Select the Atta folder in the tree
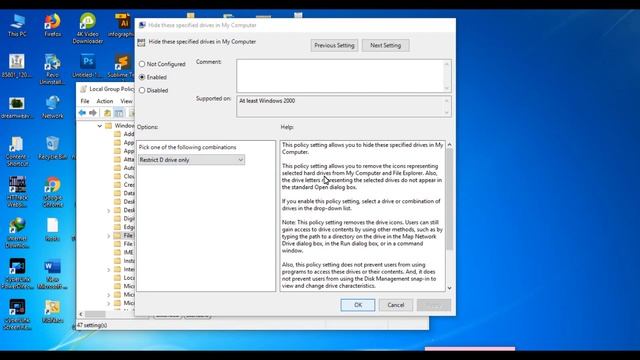 click(124, 160)
